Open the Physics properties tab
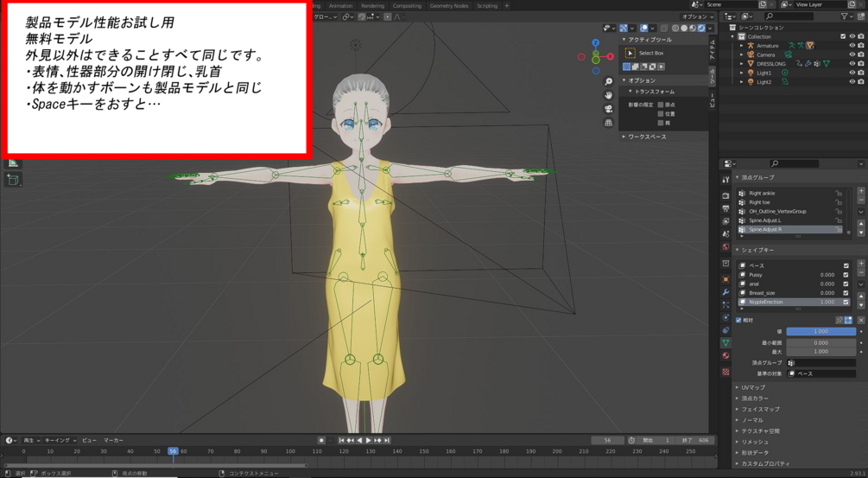This screenshot has height=478, width=868. click(725, 317)
